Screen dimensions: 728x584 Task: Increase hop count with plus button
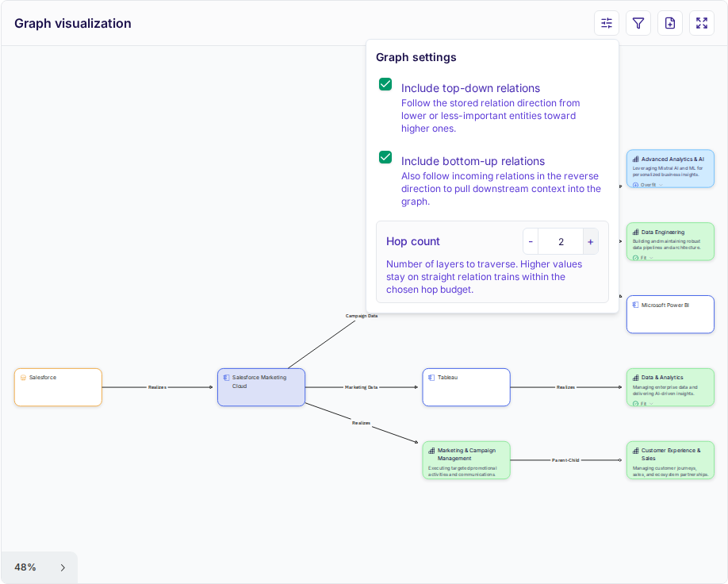[591, 241]
